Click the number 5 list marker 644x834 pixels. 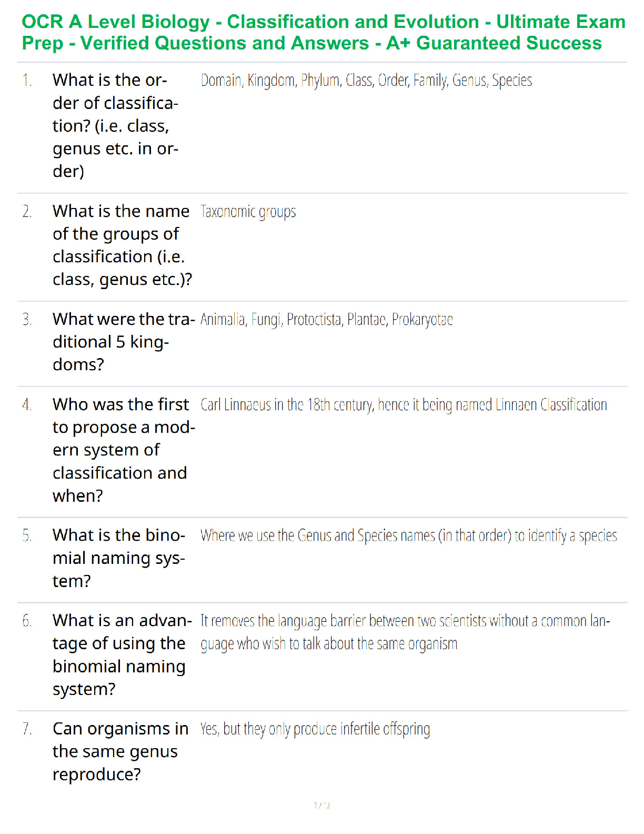click(x=27, y=535)
